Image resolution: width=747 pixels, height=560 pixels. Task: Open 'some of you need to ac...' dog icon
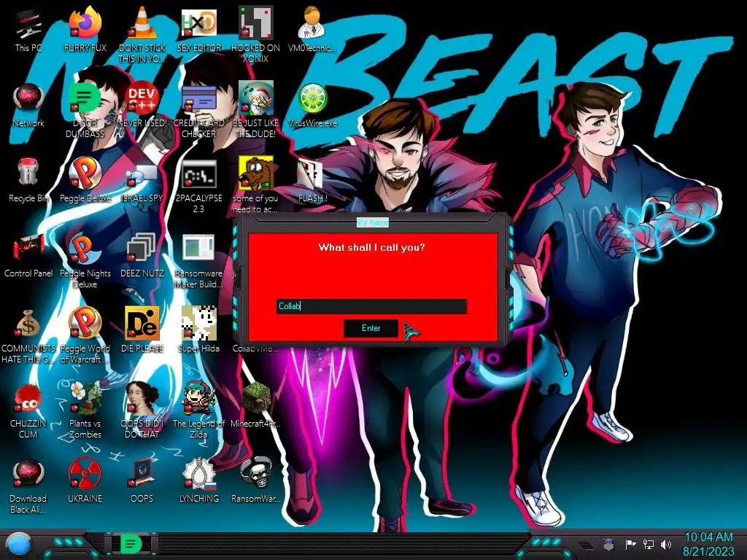tap(255, 174)
